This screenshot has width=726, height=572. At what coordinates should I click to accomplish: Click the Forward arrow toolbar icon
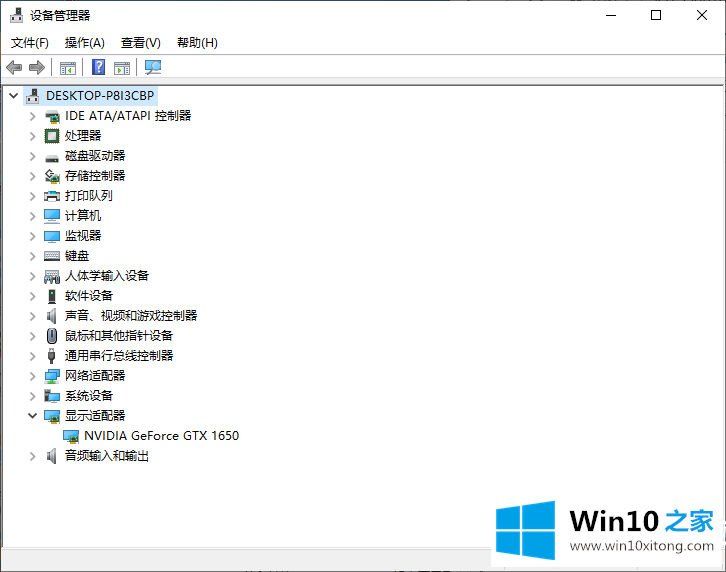click(x=37, y=68)
